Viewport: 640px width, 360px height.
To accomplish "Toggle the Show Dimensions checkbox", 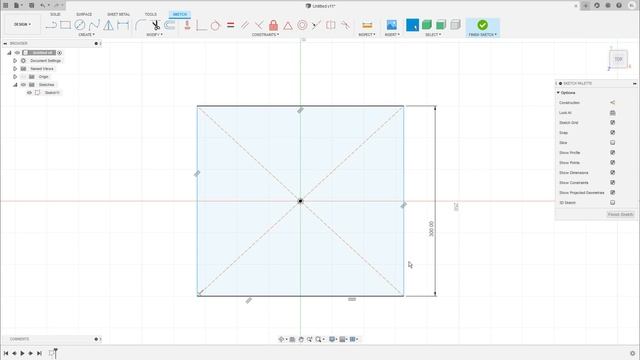I will (x=612, y=173).
